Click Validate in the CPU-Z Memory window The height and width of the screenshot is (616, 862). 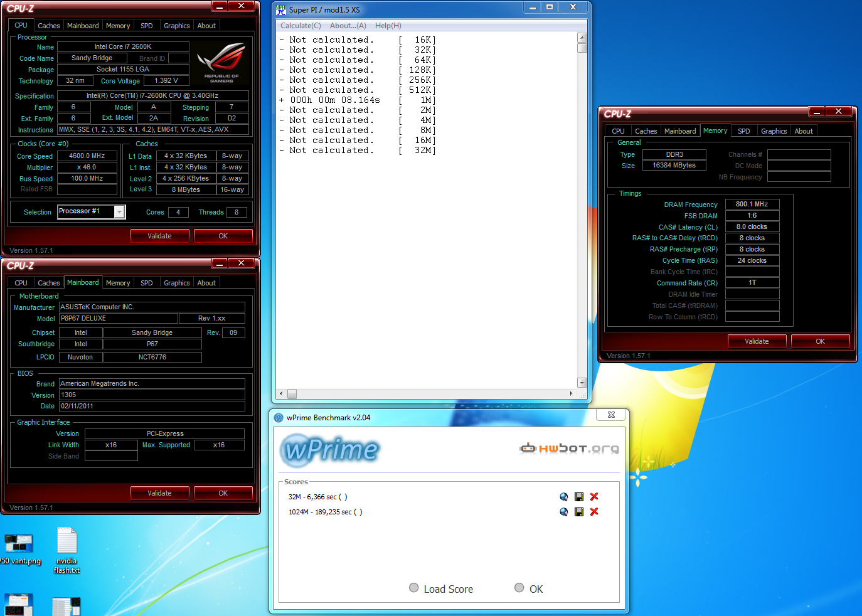click(x=757, y=341)
